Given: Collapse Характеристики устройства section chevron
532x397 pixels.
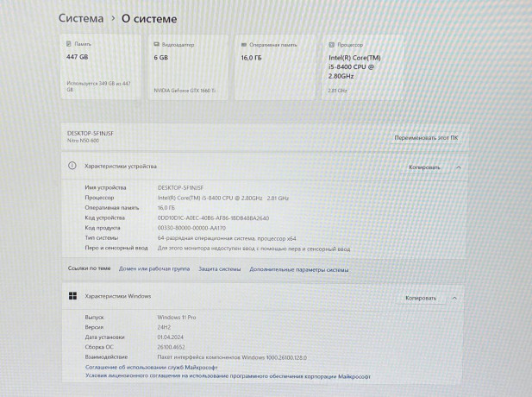Looking at the screenshot, I should click(459, 167).
